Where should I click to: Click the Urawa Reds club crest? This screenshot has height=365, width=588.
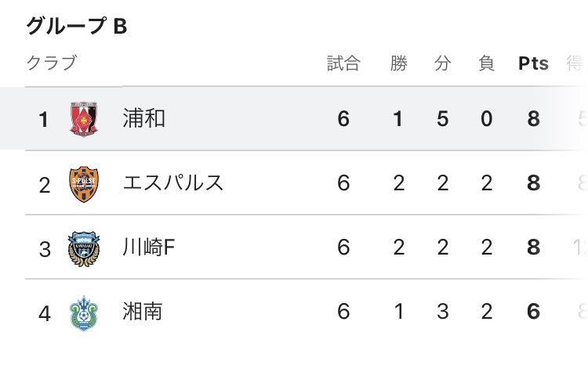[84, 119]
